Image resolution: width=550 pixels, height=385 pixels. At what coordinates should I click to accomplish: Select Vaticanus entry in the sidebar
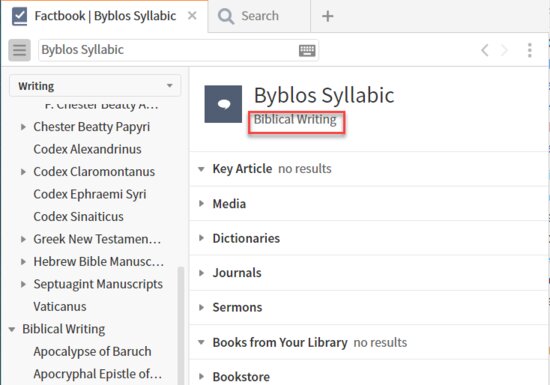click(x=60, y=306)
